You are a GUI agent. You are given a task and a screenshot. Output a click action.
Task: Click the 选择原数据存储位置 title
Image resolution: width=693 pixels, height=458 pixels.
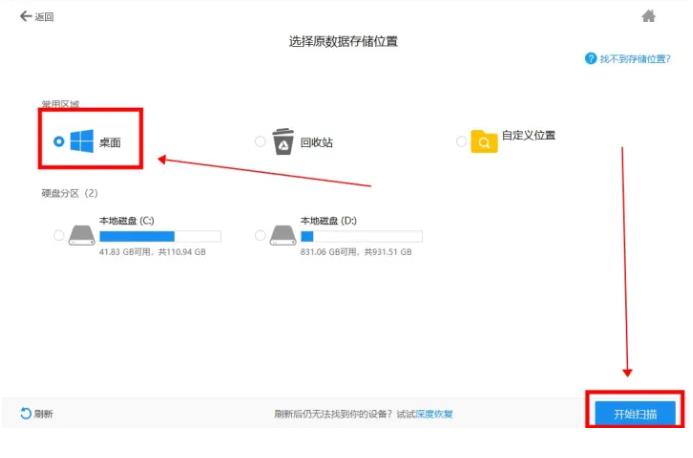point(343,42)
